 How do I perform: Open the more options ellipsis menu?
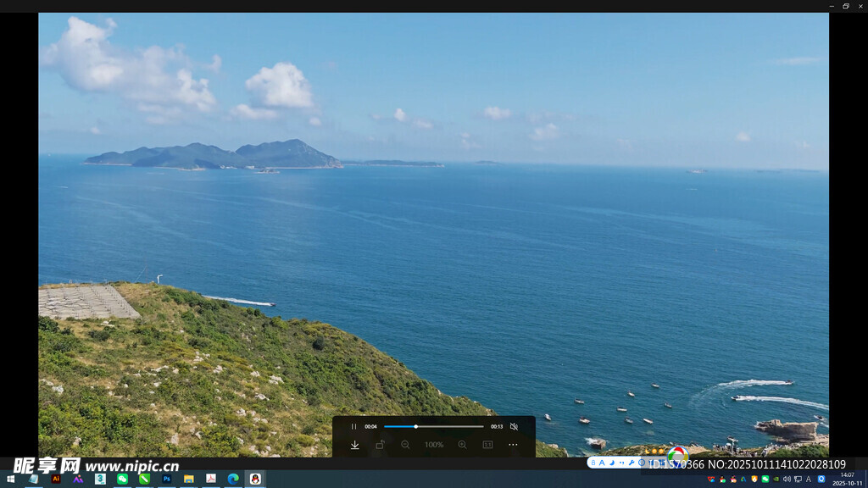pos(513,445)
